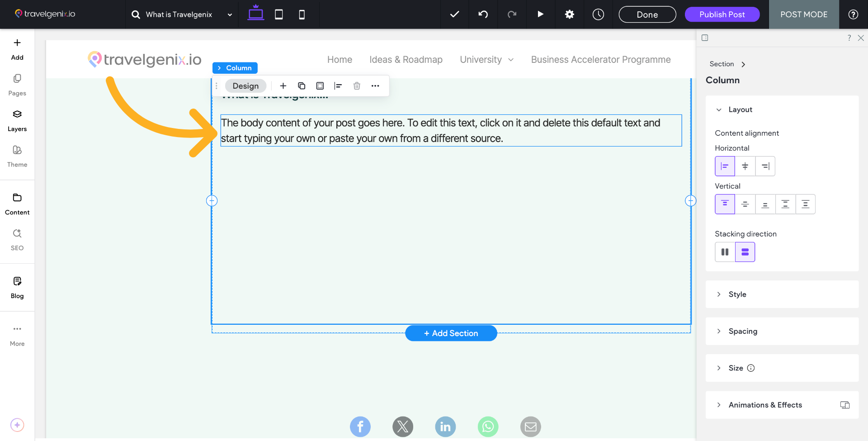
Task: Set vertical alignment to bottom
Action: (765, 204)
